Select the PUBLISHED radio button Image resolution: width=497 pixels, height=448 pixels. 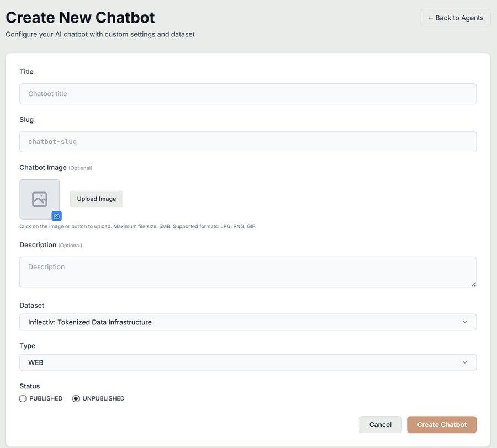(23, 398)
